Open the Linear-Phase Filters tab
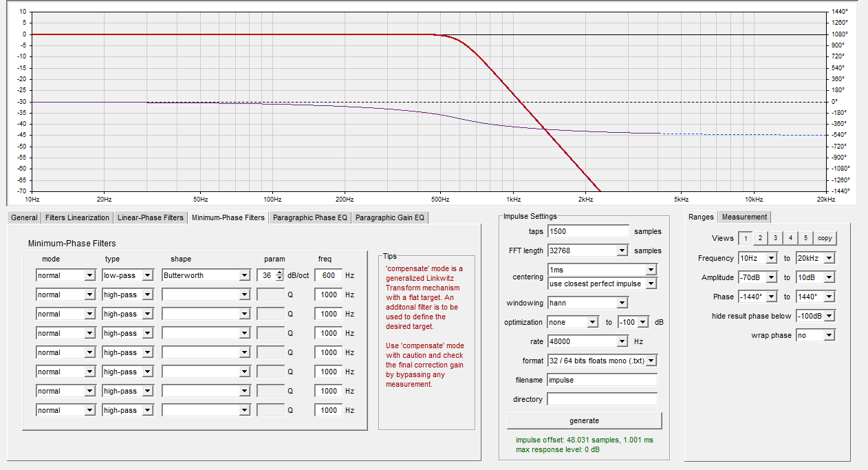The height and width of the screenshot is (470, 868). point(150,217)
